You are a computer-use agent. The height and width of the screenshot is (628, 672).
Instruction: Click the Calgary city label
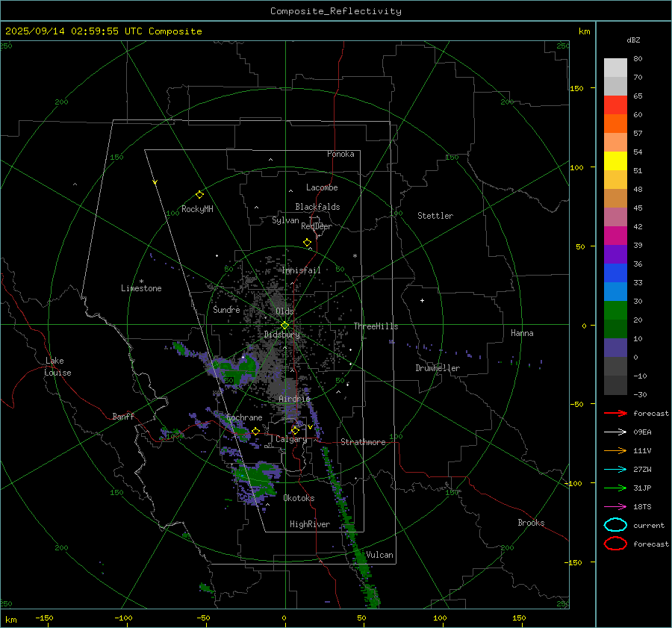click(x=291, y=439)
